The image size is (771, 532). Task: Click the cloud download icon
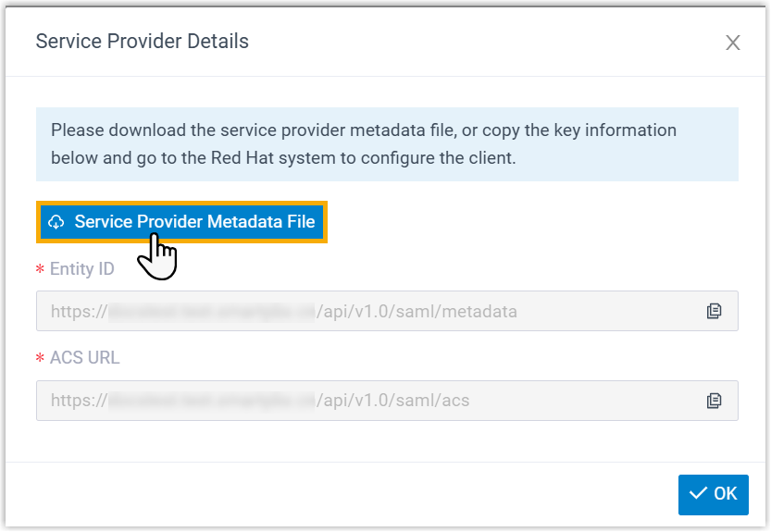(x=56, y=222)
